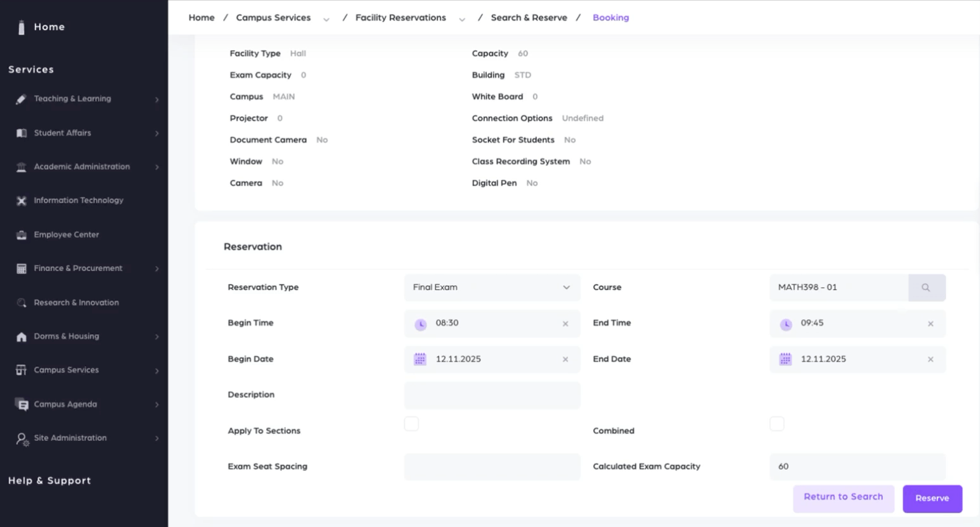Click the Return to Search button
Image resolution: width=980 pixels, height=527 pixels.
coord(843,497)
